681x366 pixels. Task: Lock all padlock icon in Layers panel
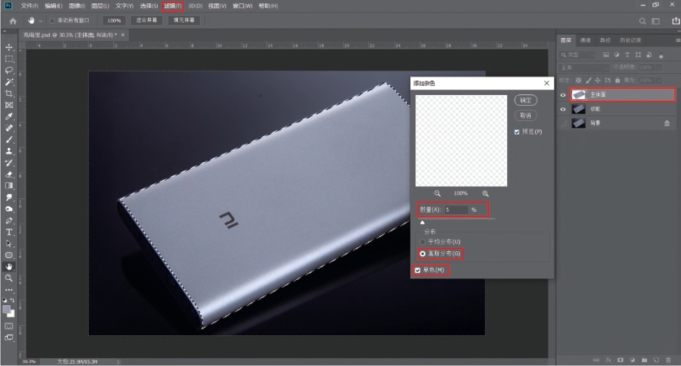pyautogui.click(x=617, y=80)
